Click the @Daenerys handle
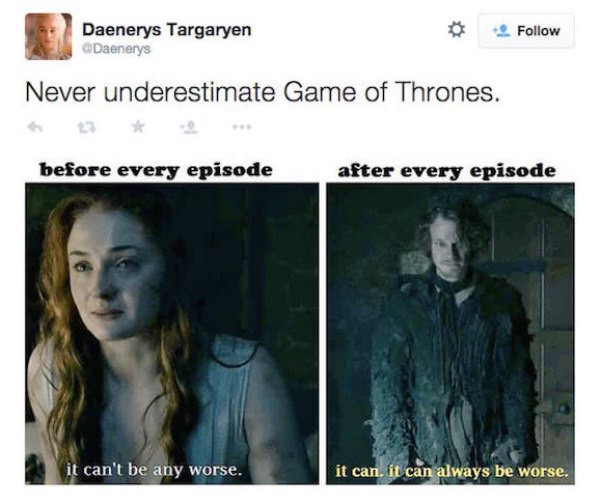 tap(117, 49)
